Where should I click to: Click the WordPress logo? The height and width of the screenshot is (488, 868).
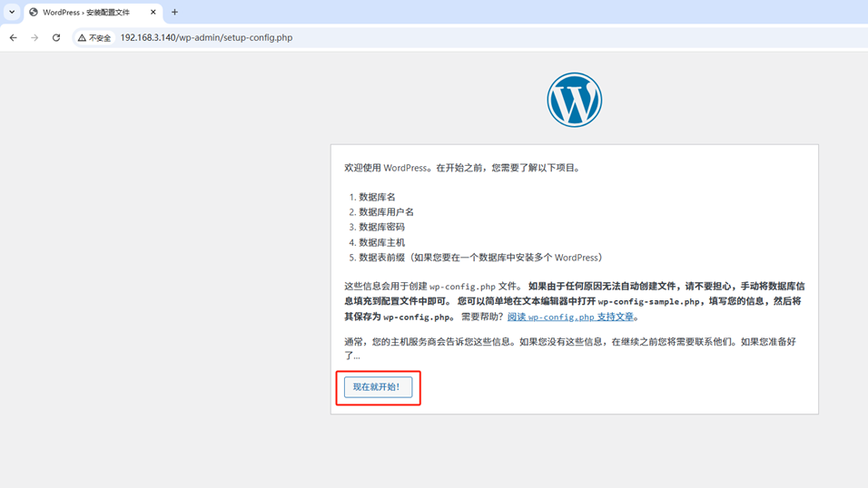point(574,100)
